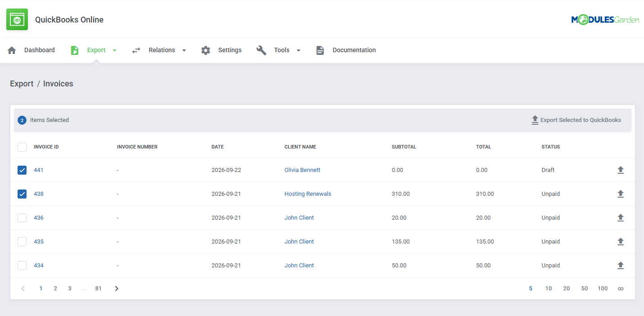Go to page 2

[x=55, y=289]
